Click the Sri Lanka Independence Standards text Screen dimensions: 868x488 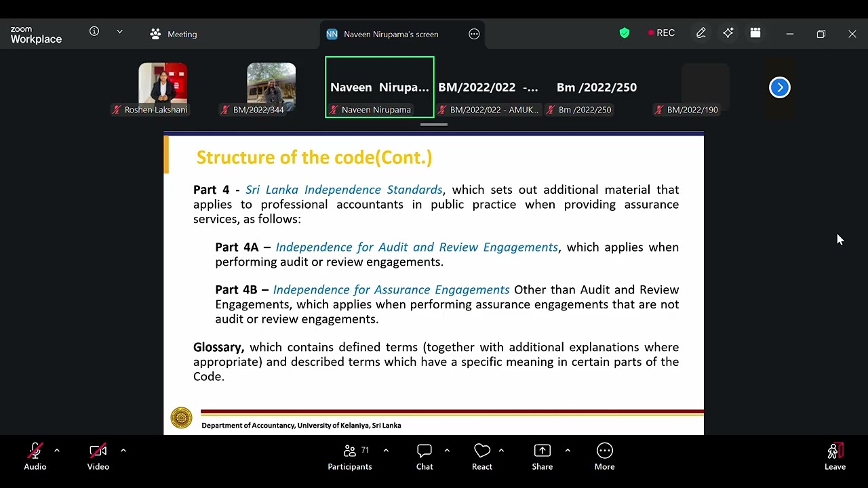click(x=344, y=190)
